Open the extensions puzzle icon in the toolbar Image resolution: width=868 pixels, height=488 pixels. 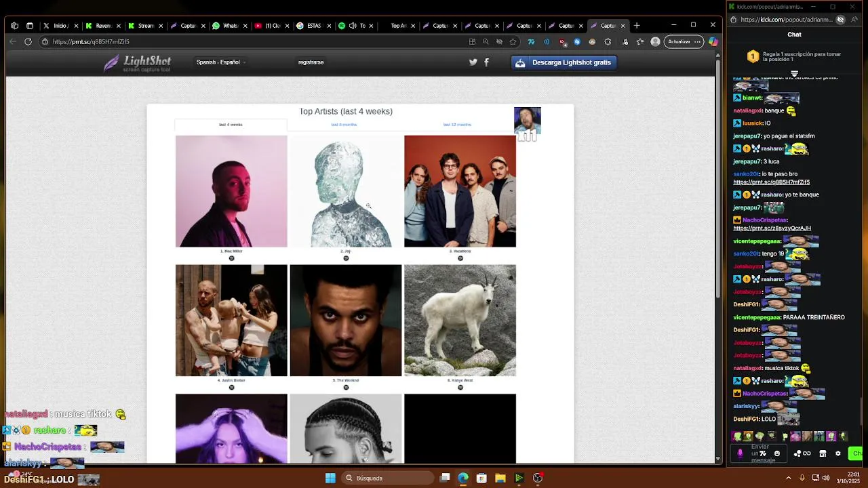tap(608, 41)
